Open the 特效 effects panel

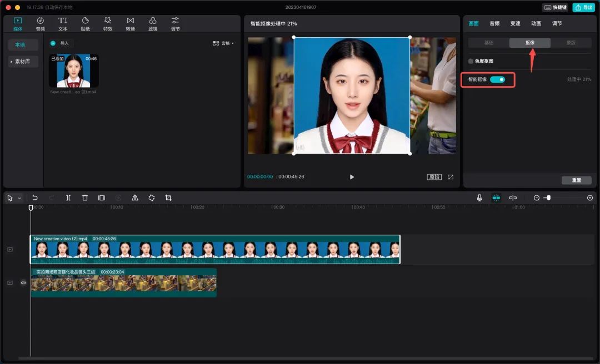[x=108, y=24]
